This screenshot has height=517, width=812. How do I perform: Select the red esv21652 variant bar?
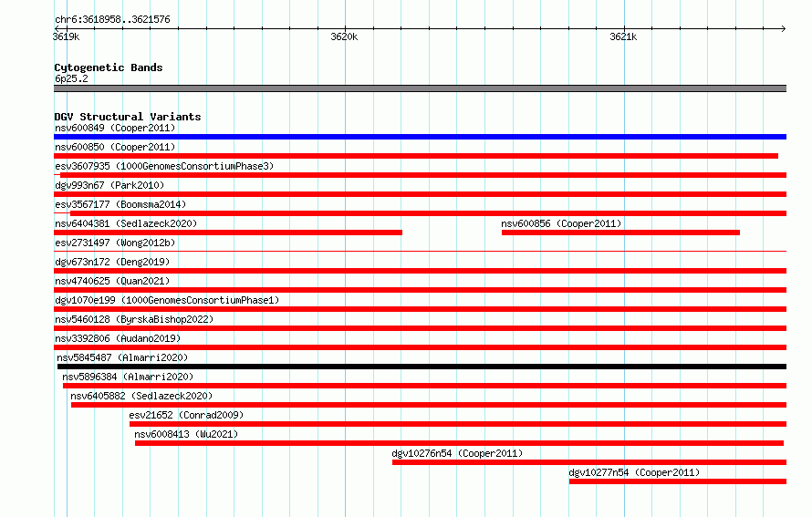point(458,424)
